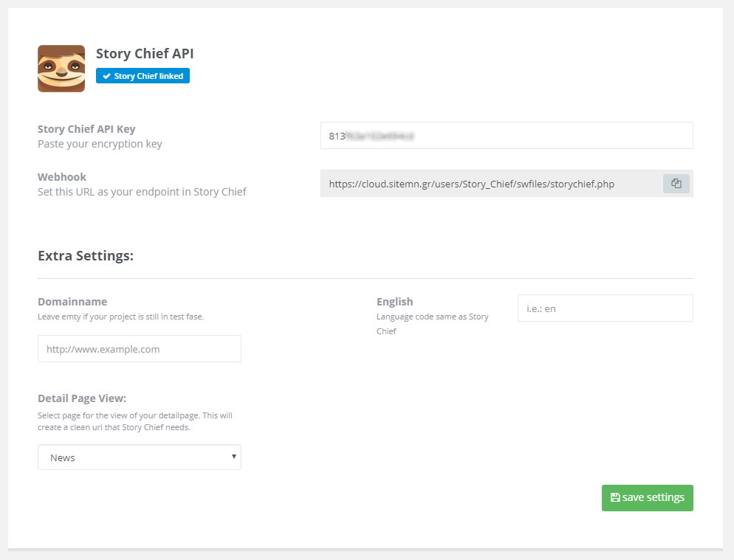Viewport: 734px width, 560px height.
Task: Click 'Set this URL as your endpoint' text
Action: point(142,192)
